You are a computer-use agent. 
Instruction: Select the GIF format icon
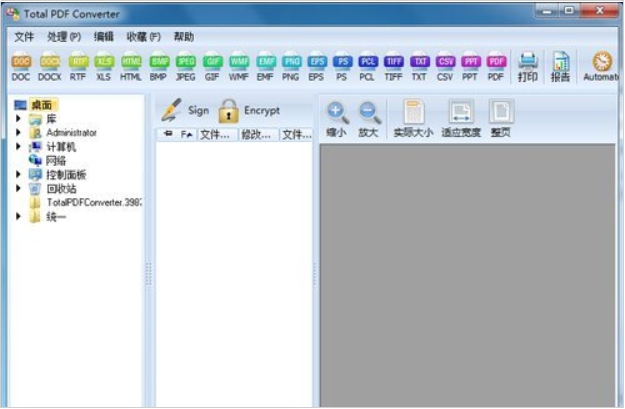(x=212, y=67)
